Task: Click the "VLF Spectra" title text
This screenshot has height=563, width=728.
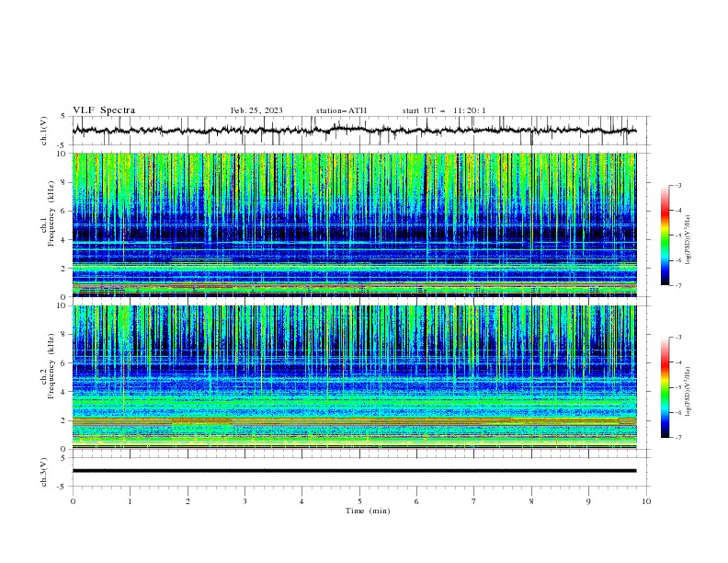Action: tap(104, 110)
